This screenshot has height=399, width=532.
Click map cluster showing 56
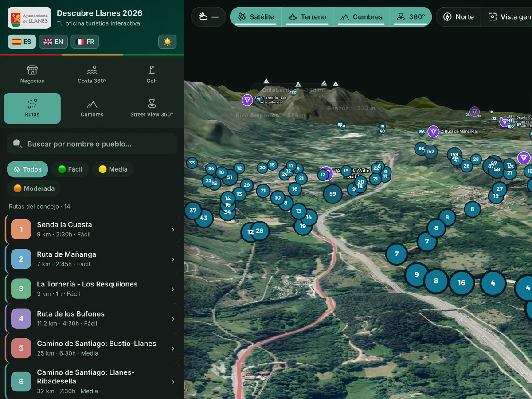click(421, 149)
